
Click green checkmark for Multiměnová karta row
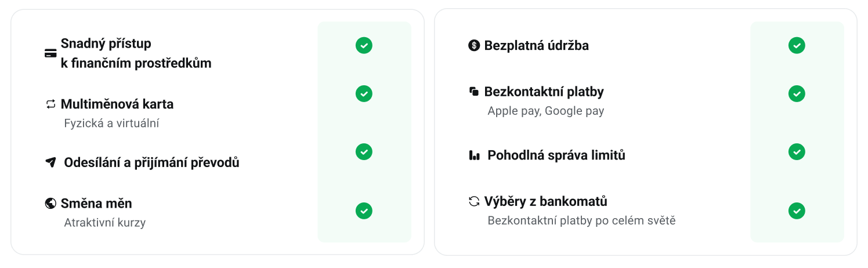pyautogui.click(x=364, y=93)
